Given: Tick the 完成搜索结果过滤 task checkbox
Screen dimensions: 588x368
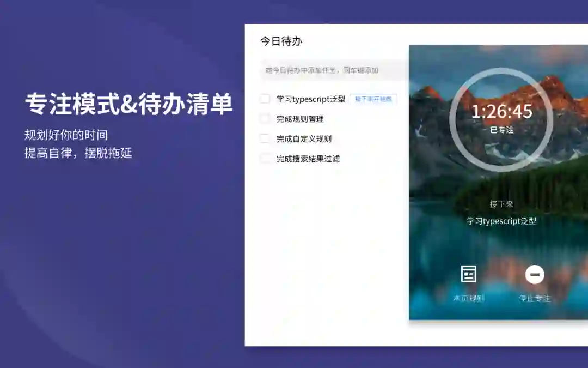Looking at the screenshot, I should coord(265,159).
